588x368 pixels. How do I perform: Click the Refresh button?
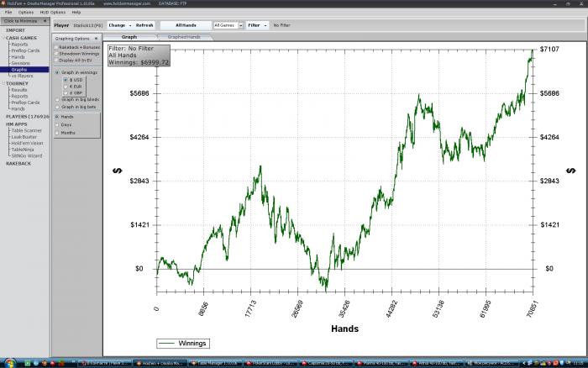click(144, 25)
